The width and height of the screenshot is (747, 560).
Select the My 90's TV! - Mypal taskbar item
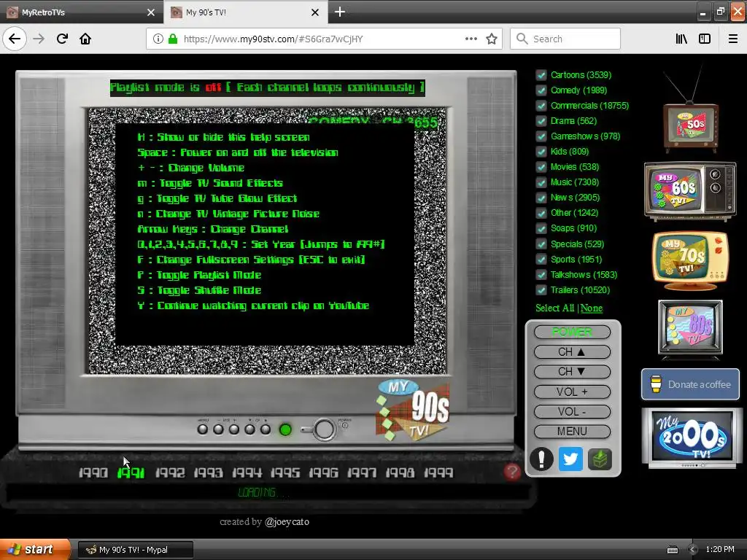[136, 550]
